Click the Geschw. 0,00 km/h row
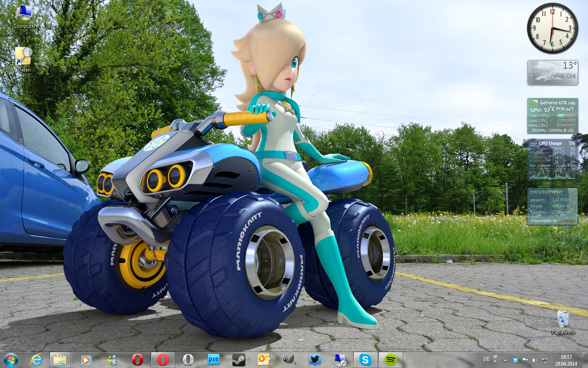 tap(551, 212)
